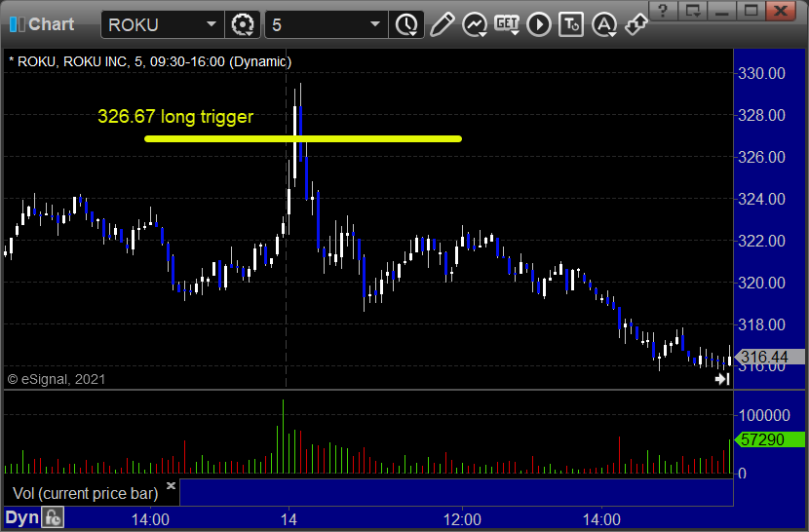This screenshot has width=809, height=532.
Task: Click the eSignal 2021 copyright text
Action: (57, 379)
